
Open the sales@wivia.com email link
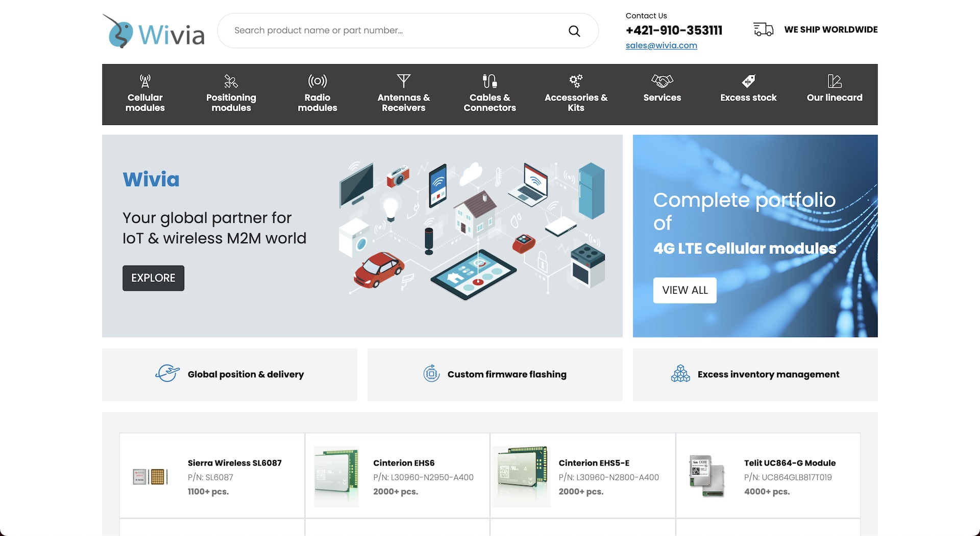(661, 45)
